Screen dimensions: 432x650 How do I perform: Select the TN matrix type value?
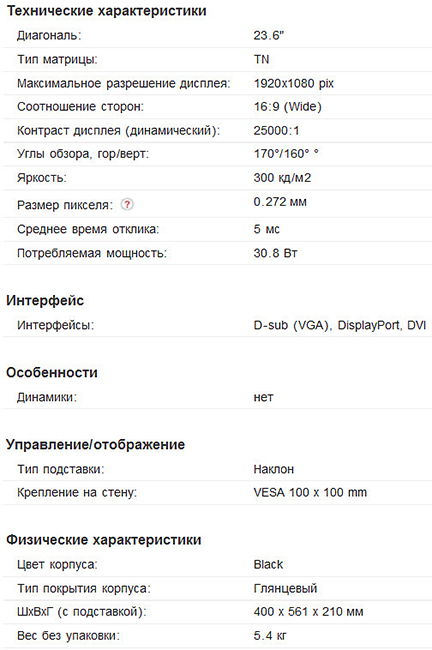(262, 59)
